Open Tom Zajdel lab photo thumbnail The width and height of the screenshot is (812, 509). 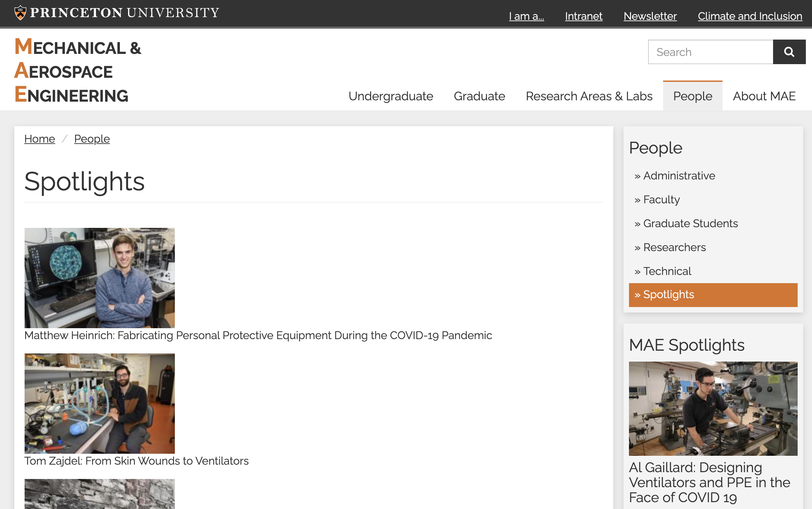(x=99, y=403)
